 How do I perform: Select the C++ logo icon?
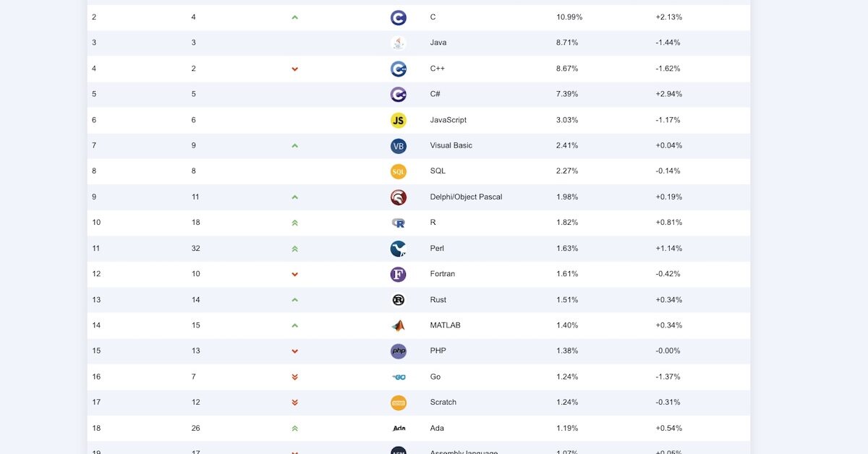(399, 69)
